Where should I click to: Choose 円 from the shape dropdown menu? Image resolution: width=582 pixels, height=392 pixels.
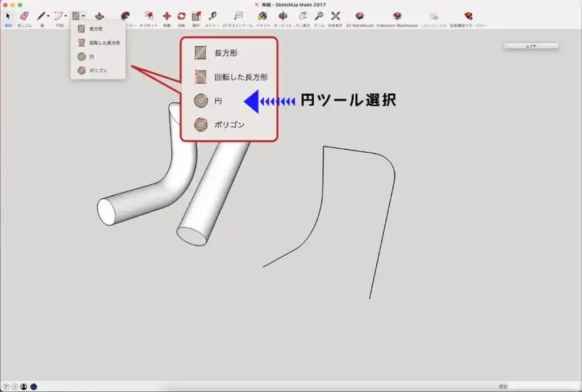pos(90,57)
